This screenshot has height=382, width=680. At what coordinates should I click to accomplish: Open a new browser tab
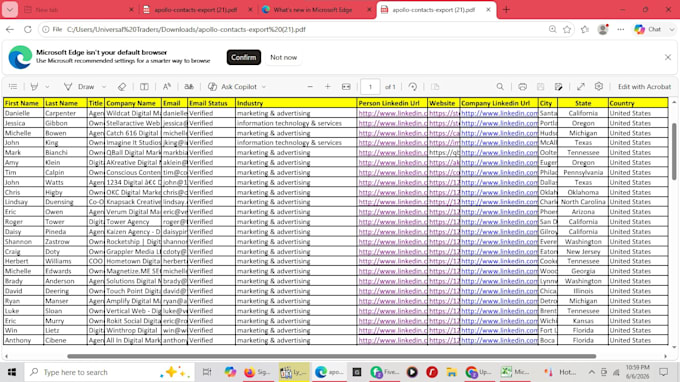(x=506, y=10)
